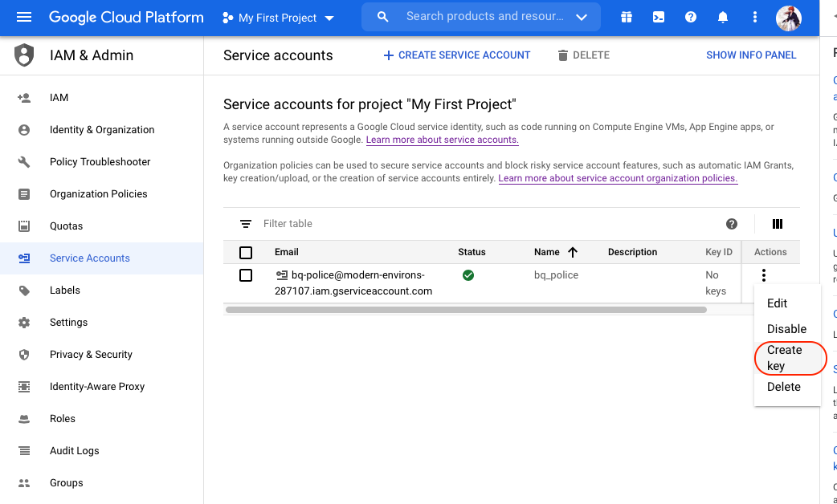Sort table by Name column arrow
The image size is (837, 504).
click(x=573, y=252)
